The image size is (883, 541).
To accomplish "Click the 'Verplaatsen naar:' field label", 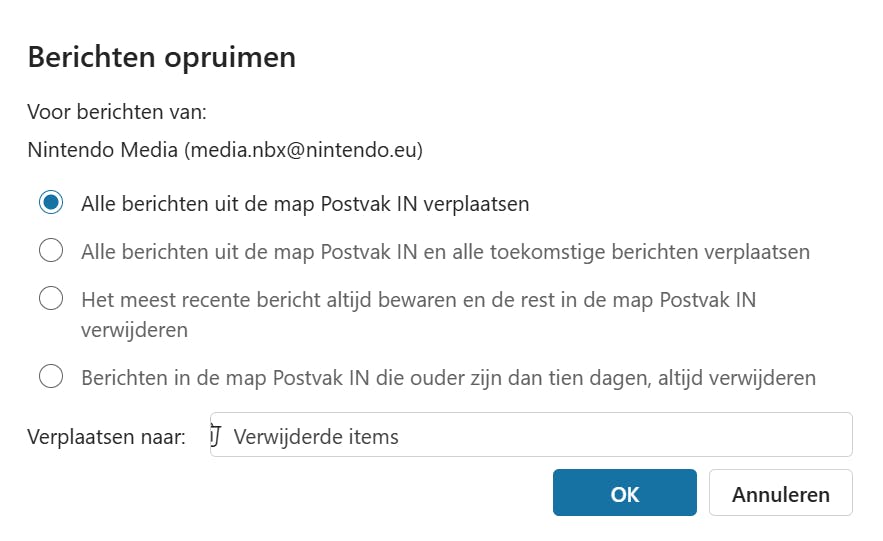I will tap(107, 437).
